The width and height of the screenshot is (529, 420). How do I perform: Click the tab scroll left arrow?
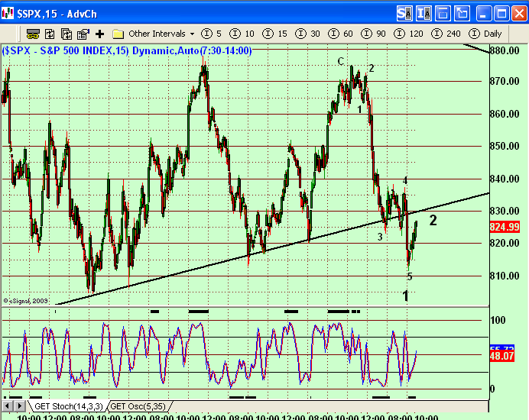(x=8, y=406)
